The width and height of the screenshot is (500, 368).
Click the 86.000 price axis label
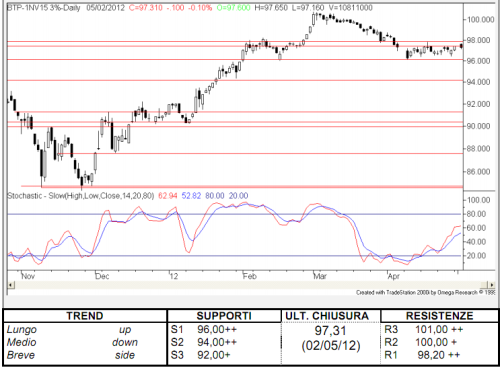tap(479, 172)
